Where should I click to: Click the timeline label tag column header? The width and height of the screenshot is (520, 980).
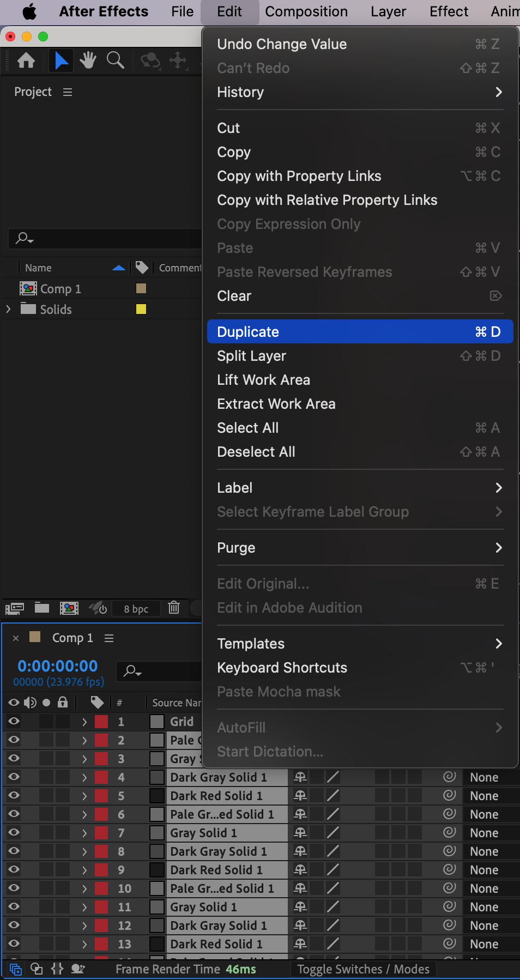tap(98, 703)
